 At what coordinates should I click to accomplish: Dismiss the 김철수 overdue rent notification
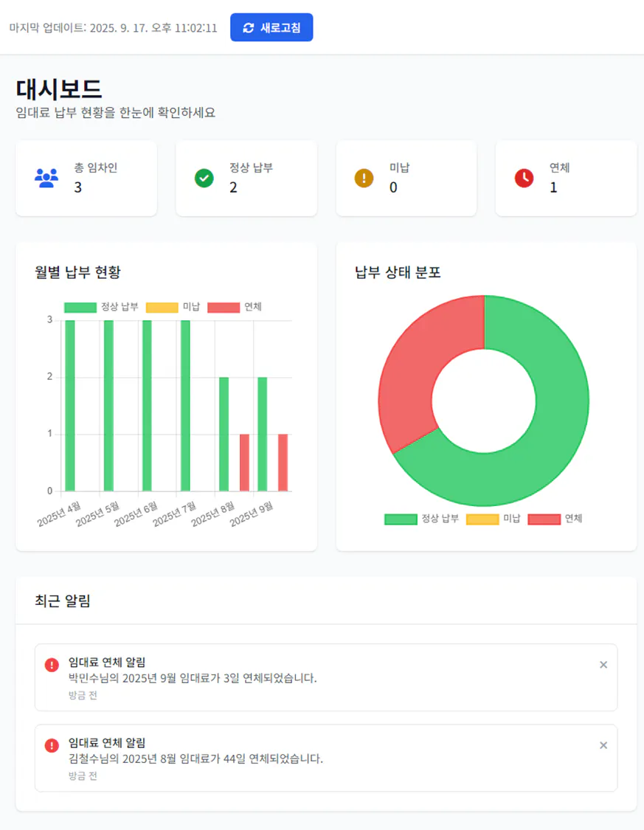pyautogui.click(x=603, y=744)
